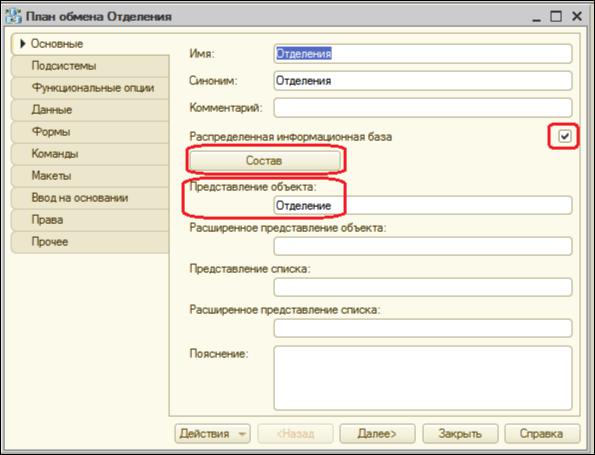Select the Права tab
595x455 pixels.
click(x=90, y=220)
